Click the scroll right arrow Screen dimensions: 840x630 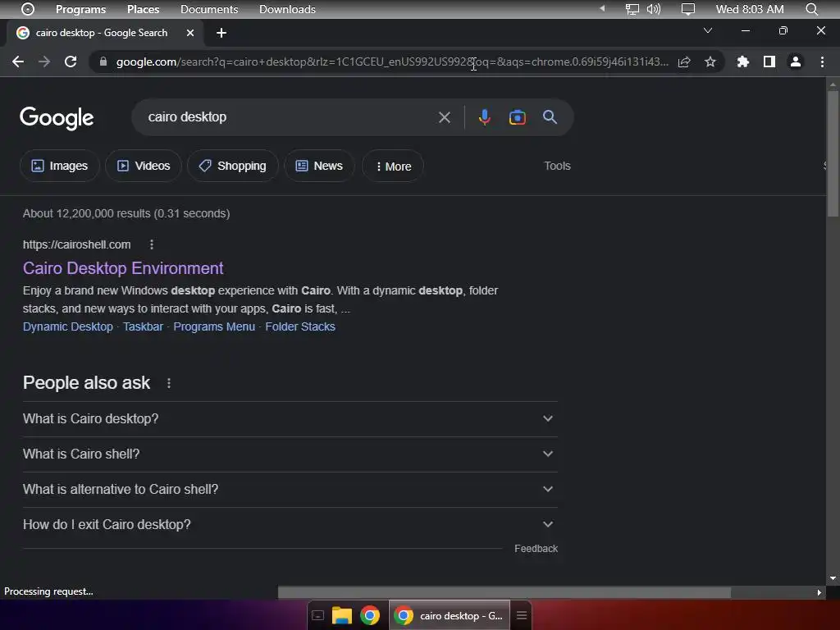coord(819,592)
